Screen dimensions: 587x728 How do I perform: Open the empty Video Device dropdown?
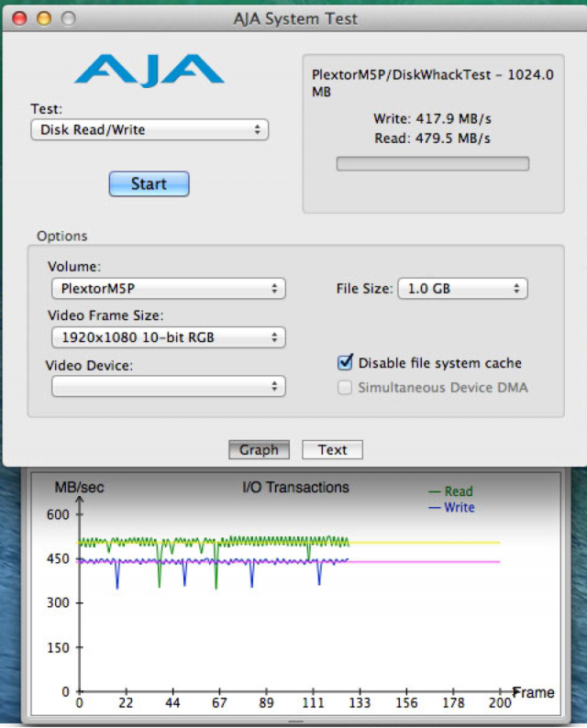[x=168, y=386]
